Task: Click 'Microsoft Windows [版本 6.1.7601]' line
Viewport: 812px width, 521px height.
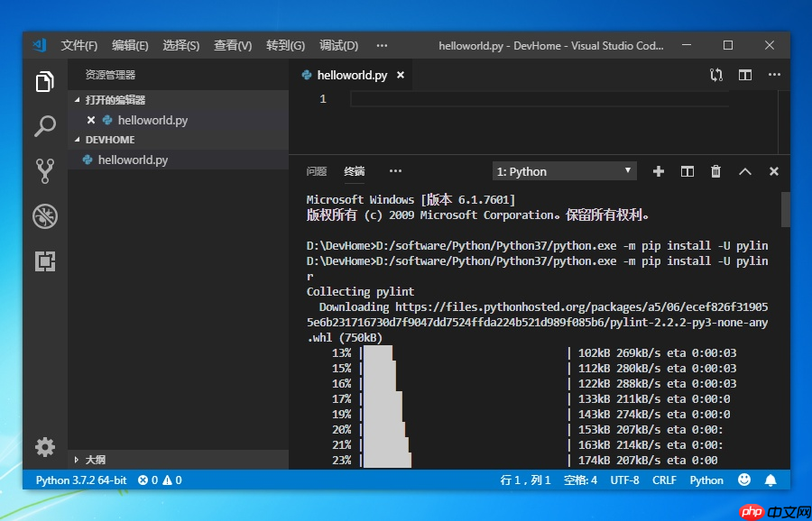Action: (x=411, y=200)
